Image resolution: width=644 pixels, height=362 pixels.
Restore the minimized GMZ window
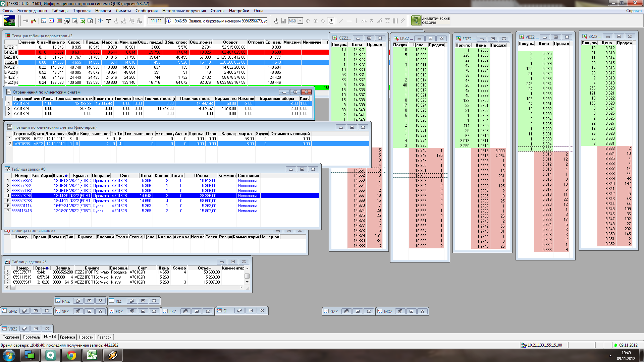(24, 311)
